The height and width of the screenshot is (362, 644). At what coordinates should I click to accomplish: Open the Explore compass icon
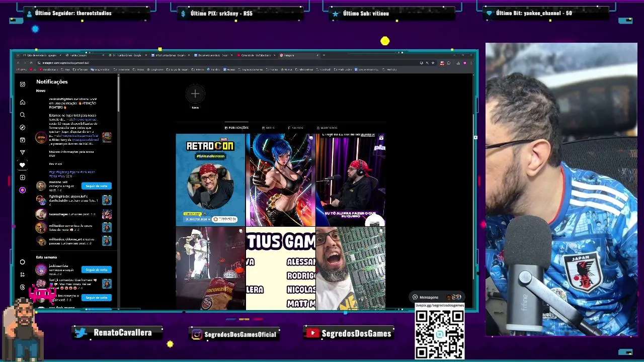(x=22, y=127)
